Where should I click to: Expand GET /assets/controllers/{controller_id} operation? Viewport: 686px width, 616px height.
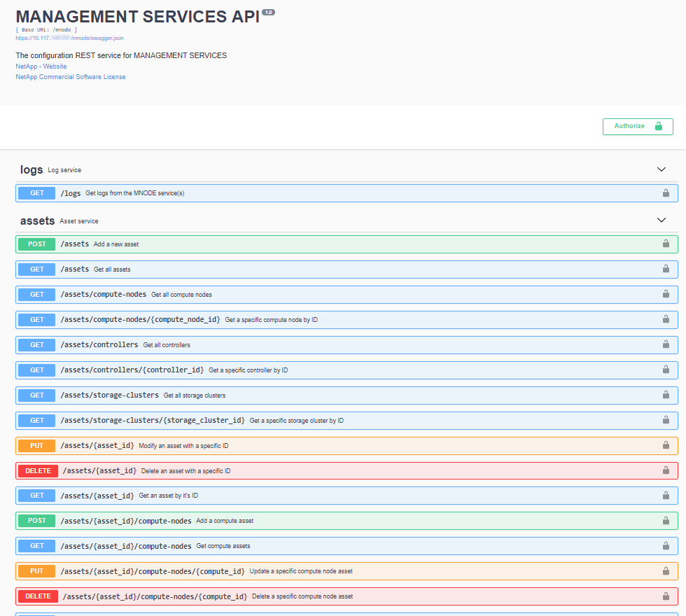(x=132, y=370)
